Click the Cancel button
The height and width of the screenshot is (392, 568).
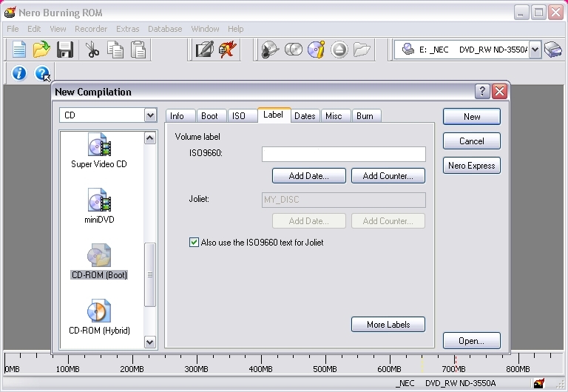click(472, 141)
